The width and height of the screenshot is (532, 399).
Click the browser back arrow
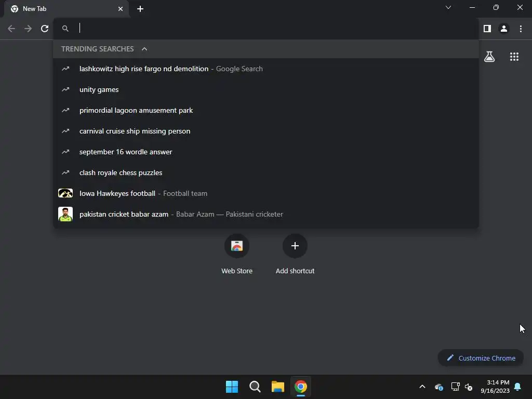click(11, 29)
